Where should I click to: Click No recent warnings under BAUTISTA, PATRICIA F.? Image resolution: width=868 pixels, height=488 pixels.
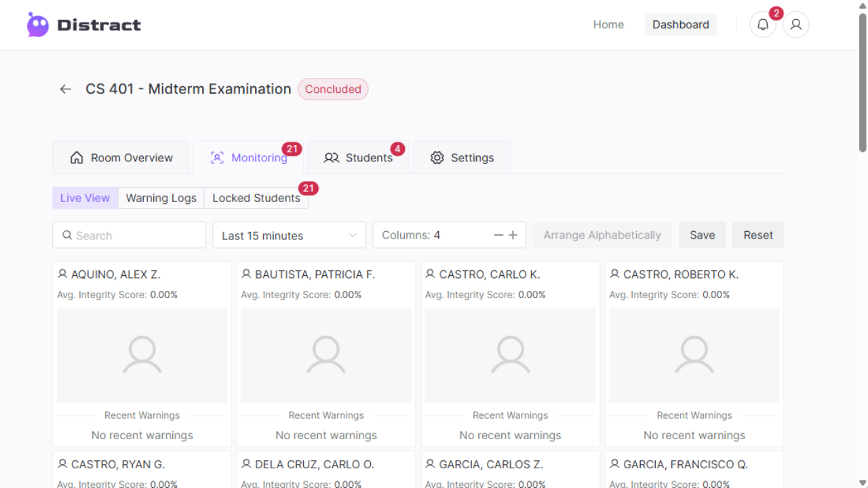point(326,435)
